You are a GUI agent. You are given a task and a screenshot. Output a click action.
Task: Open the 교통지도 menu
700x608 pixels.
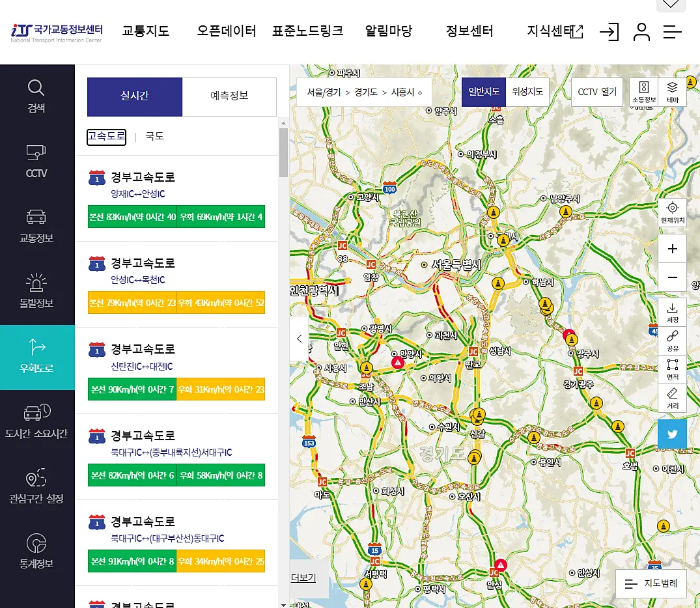[146, 31]
